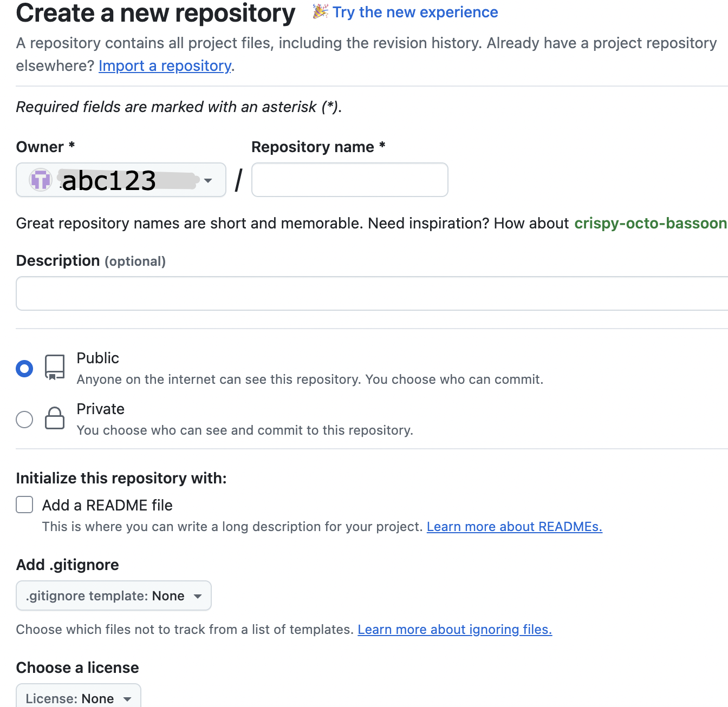Click the Add a README file label

107,505
